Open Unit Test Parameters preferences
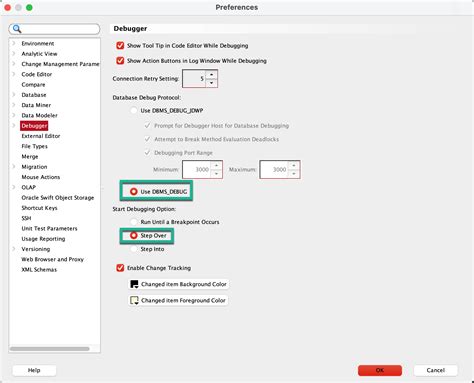The height and width of the screenshot is (383, 474). point(49,229)
